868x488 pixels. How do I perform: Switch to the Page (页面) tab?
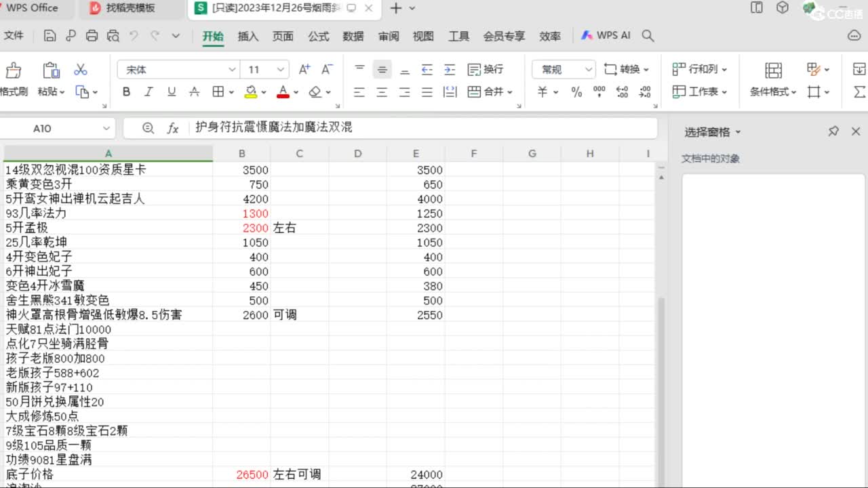tap(283, 36)
